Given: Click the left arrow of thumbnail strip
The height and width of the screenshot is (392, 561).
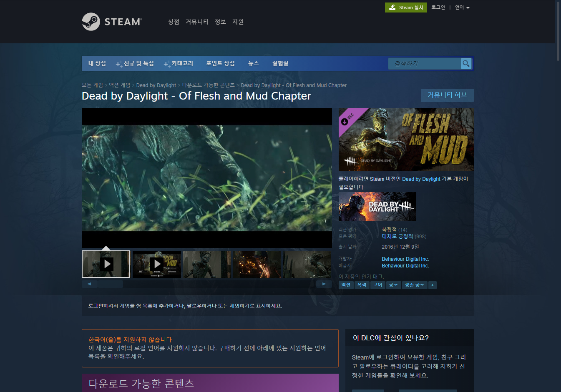Looking at the screenshot, I should [89, 284].
